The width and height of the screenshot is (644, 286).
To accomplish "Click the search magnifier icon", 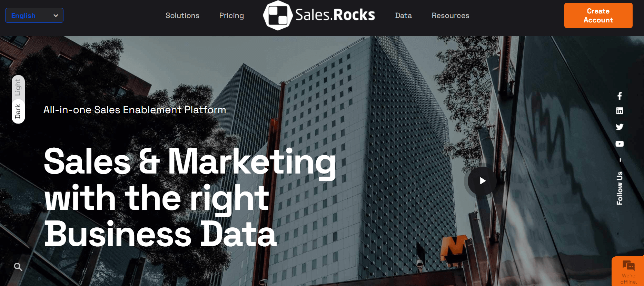I will click(18, 267).
